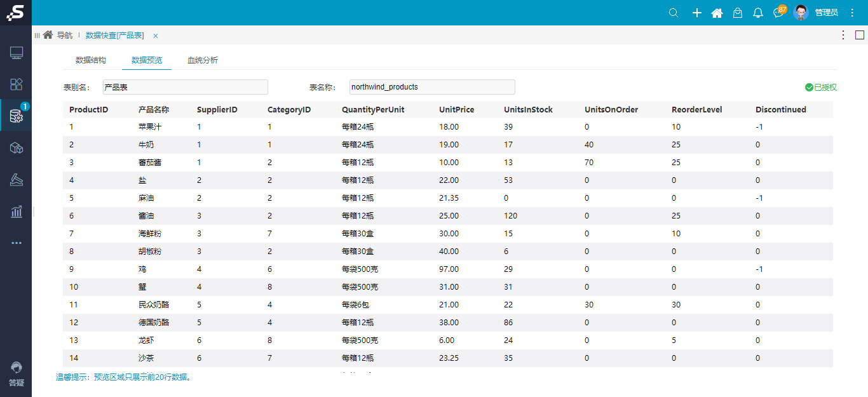Open the cube data model sidebar icon
868x397 pixels.
(x=17, y=148)
